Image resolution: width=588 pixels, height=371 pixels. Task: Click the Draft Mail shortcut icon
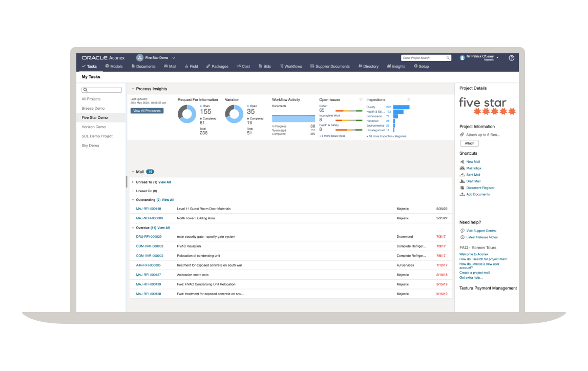tap(462, 181)
